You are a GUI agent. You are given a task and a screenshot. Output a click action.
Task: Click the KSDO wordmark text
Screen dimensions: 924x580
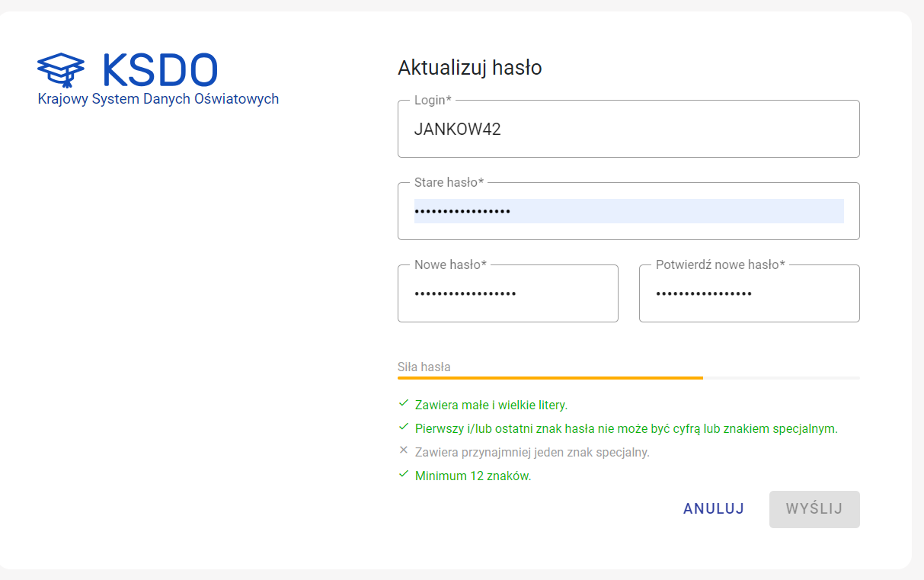coord(160,70)
